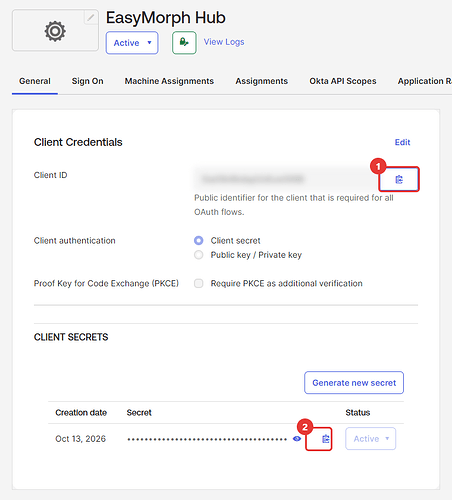Switch to the General tab
Image resolution: width=452 pixels, height=500 pixels.
pyautogui.click(x=35, y=81)
